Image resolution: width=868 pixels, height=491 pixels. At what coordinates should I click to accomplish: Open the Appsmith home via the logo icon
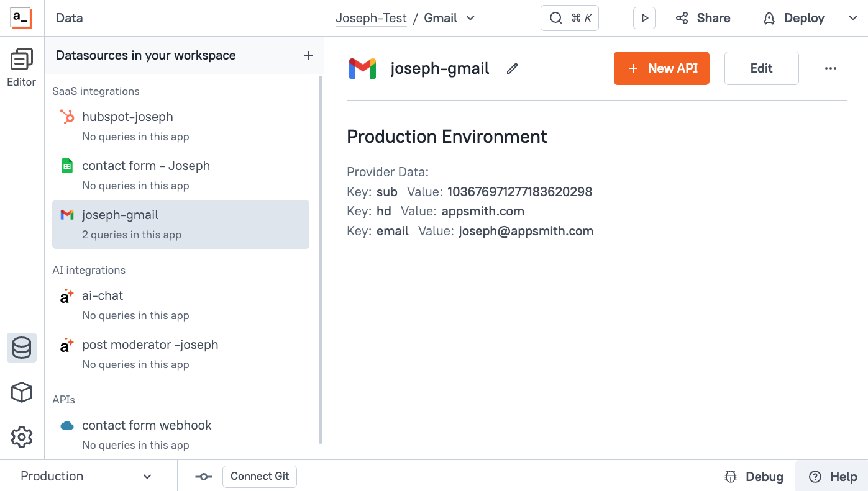coord(21,18)
